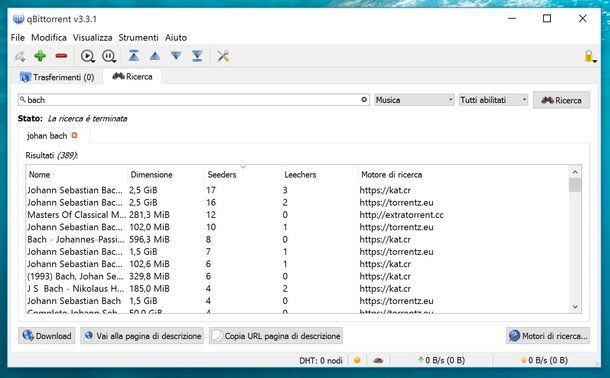Open the Modifica menu
This screenshot has width=610, height=378.
[49, 38]
